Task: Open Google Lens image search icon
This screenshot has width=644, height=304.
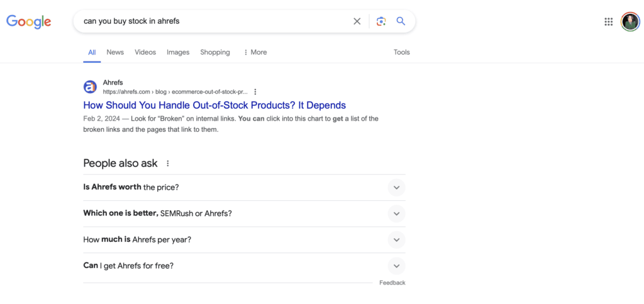Action: 380,21
